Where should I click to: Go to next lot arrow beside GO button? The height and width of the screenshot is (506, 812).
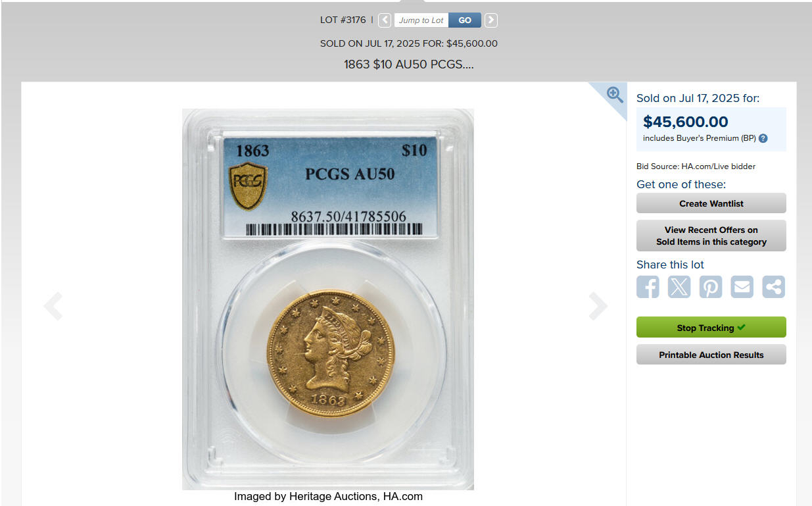[491, 20]
